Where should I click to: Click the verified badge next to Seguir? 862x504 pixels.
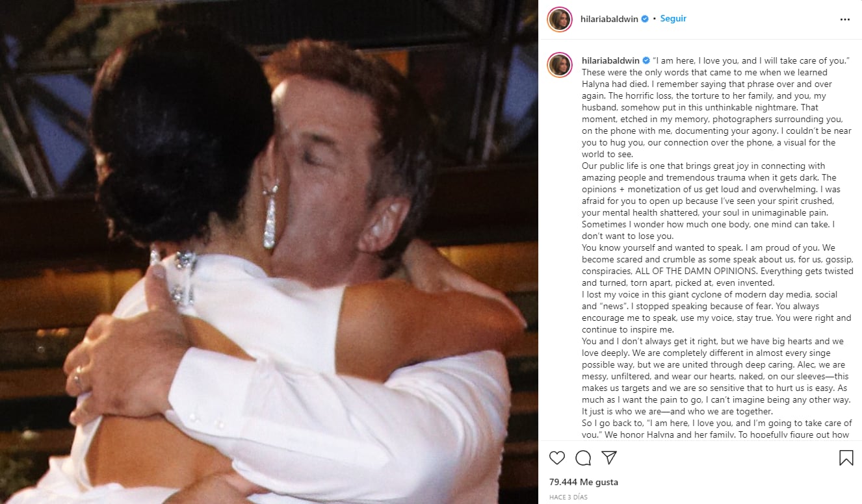point(645,19)
